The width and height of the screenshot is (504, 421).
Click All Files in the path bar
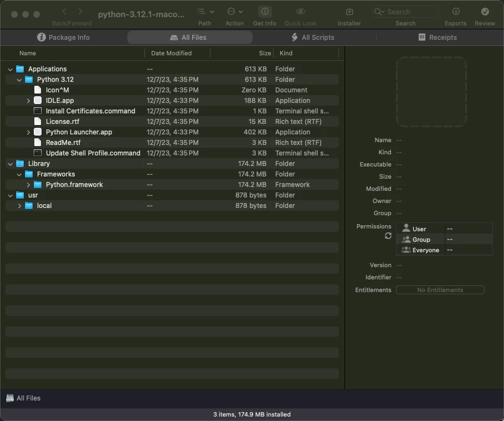(x=23, y=398)
